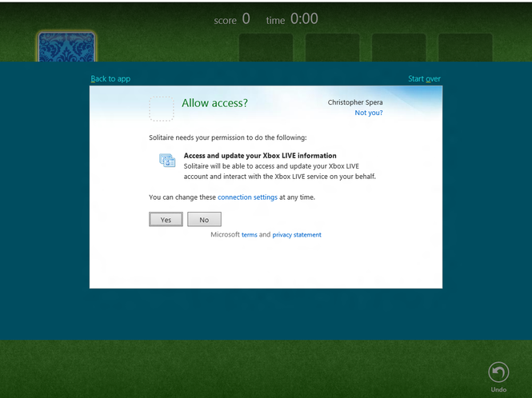Open the Back to app link
Viewport: 532px width, 398px height.
click(110, 78)
